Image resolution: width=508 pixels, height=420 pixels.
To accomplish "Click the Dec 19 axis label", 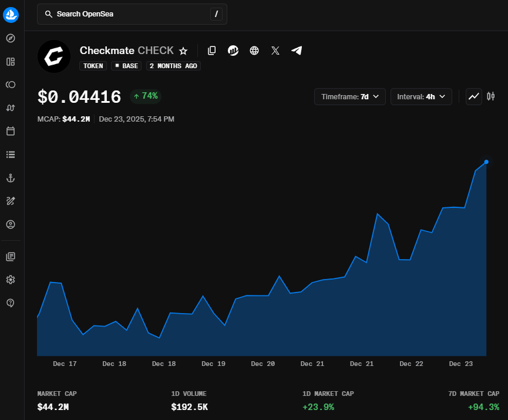I will click(214, 364).
